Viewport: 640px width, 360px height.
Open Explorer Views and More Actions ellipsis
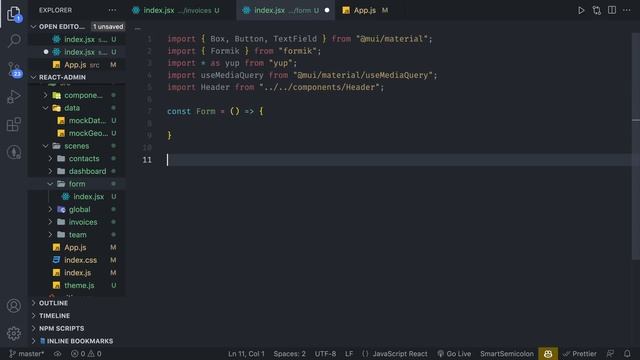click(x=112, y=10)
